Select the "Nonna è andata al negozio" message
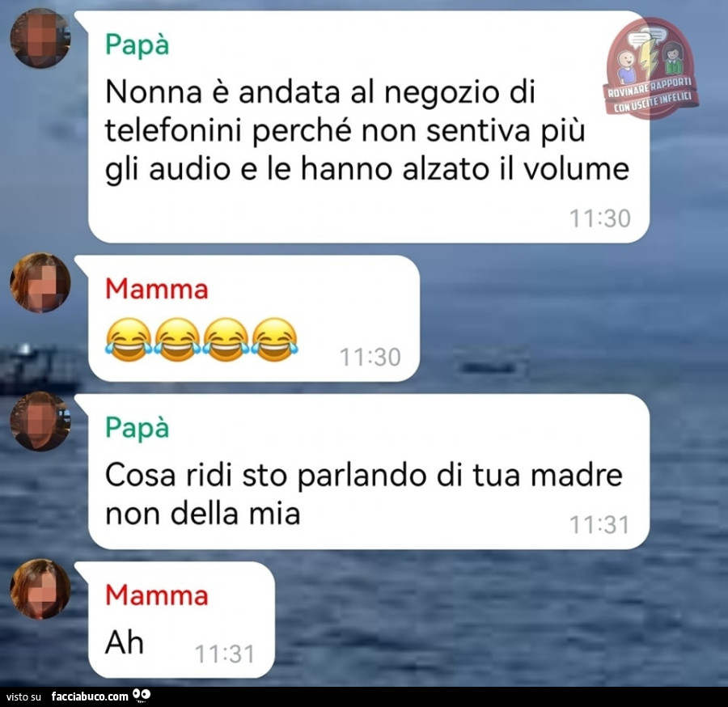The height and width of the screenshot is (707, 728). tap(366, 130)
